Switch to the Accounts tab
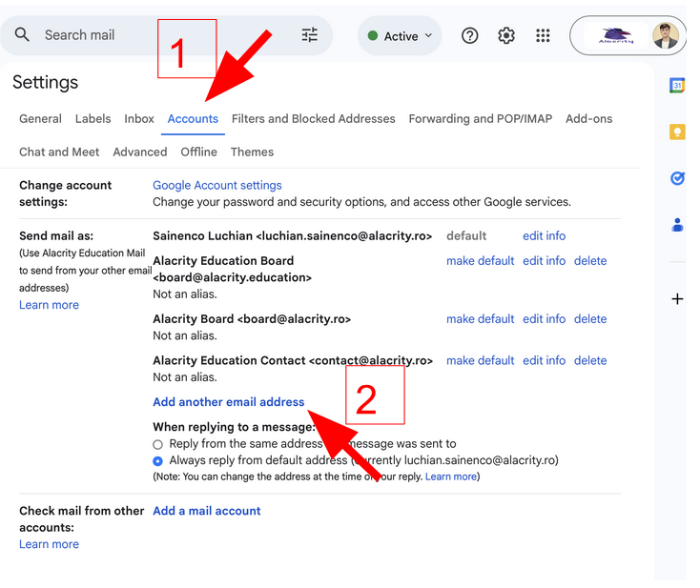Viewport: 700px width, 588px height. point(193,119)
